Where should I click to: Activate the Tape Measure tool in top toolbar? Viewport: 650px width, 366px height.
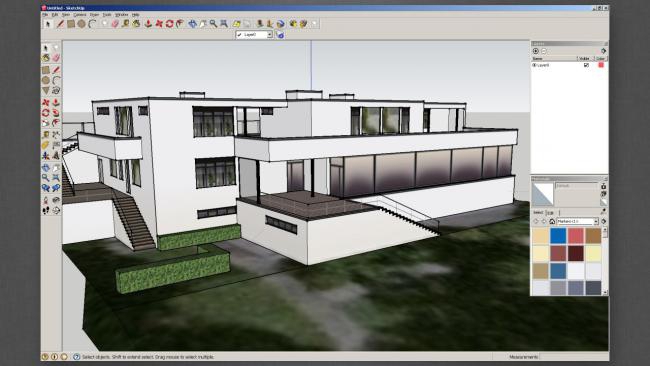click(x=125, y=24)
